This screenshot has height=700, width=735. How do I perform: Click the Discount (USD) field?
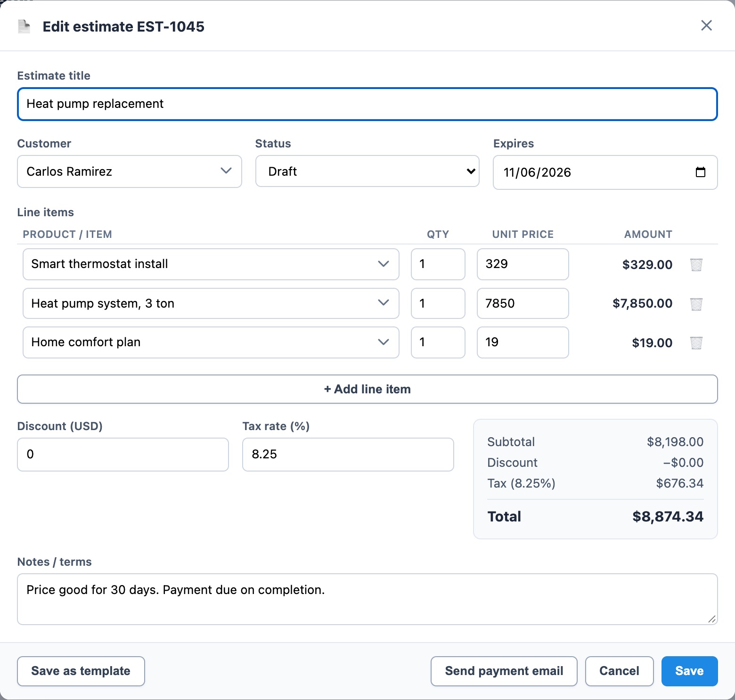tap(123, 455)
